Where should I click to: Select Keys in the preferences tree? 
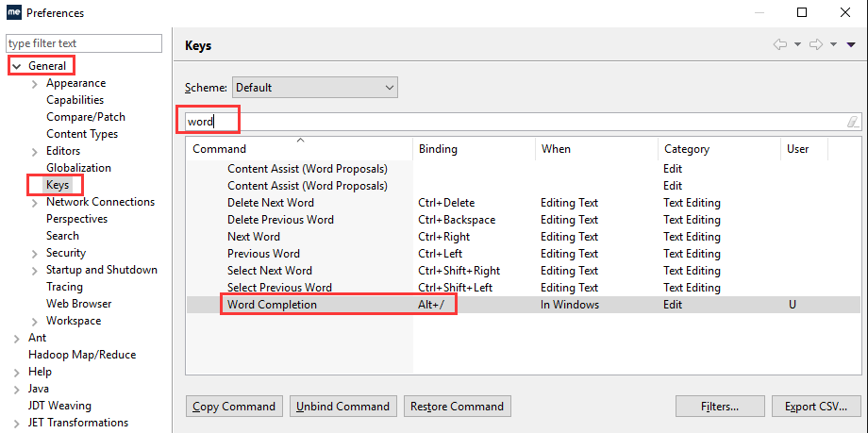pos(58,185)
